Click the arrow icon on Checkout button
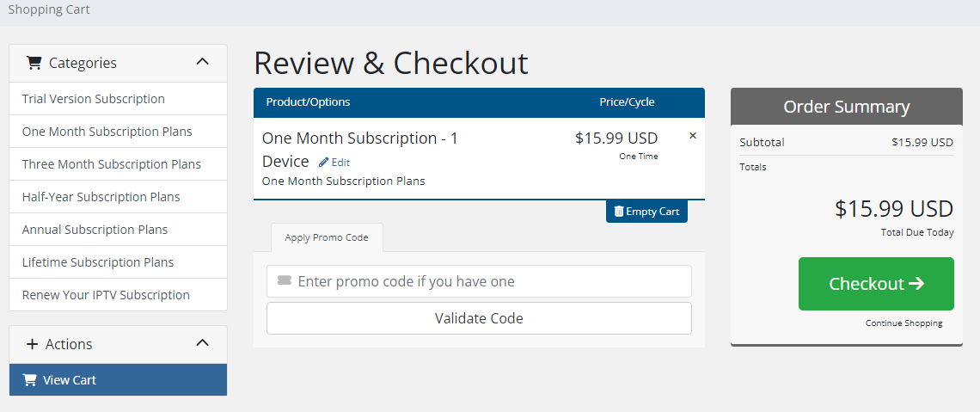980x412 pixels. (x=916, y=284)
